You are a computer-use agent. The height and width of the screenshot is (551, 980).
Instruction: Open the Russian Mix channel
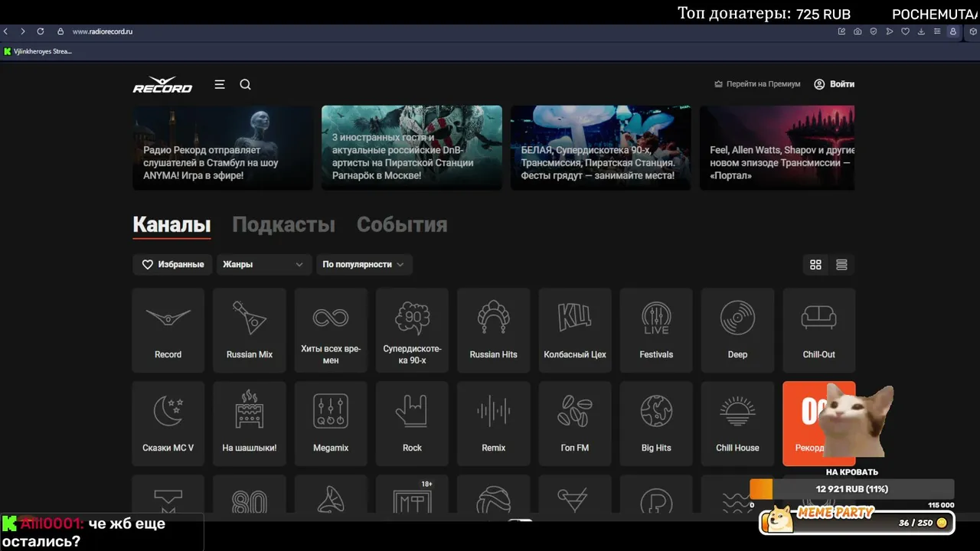tap(250, 330)
